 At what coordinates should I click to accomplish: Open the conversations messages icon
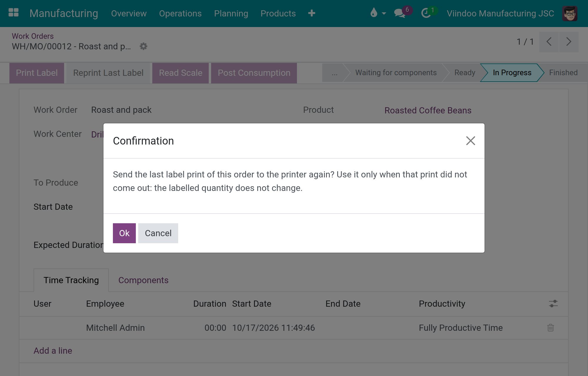[400, 13]
